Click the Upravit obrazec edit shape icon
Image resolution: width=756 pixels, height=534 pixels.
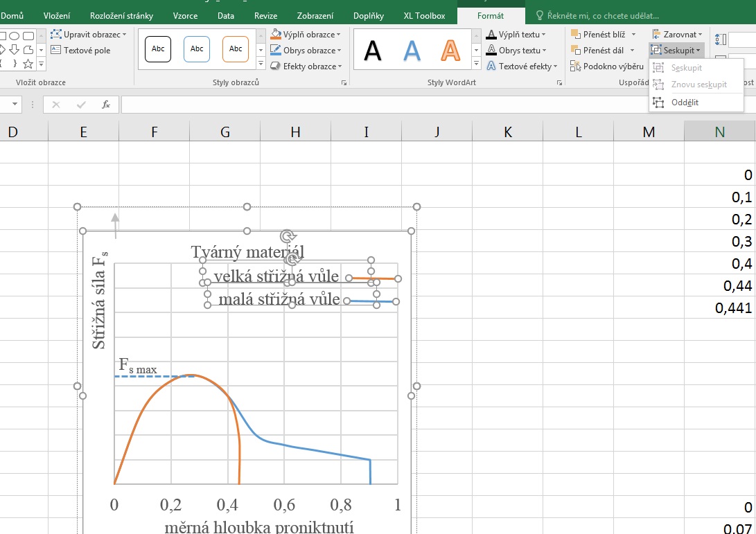click(56, 34)
